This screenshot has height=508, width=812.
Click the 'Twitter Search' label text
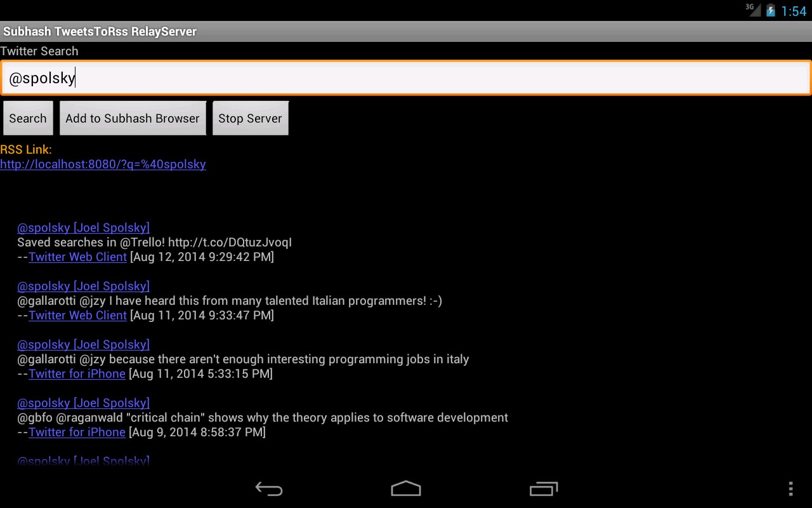pos(39,51)
